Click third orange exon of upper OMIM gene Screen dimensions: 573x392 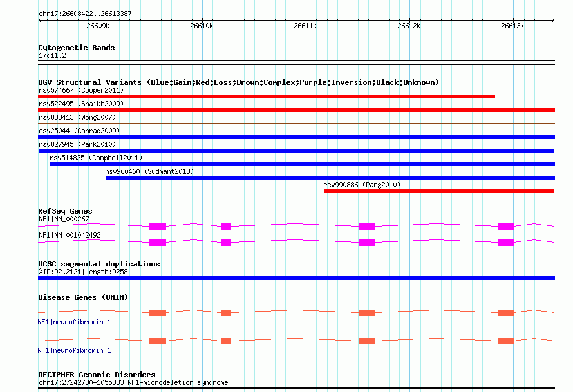[367, 313]
